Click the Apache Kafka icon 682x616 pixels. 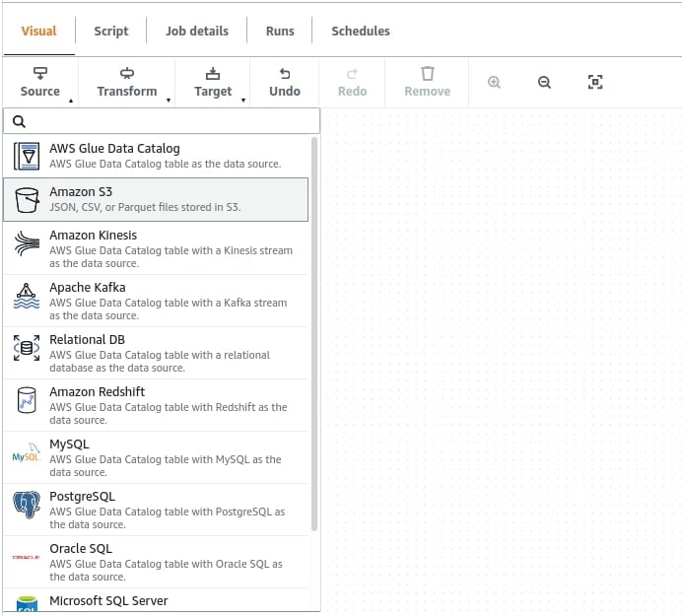point(27,296)
